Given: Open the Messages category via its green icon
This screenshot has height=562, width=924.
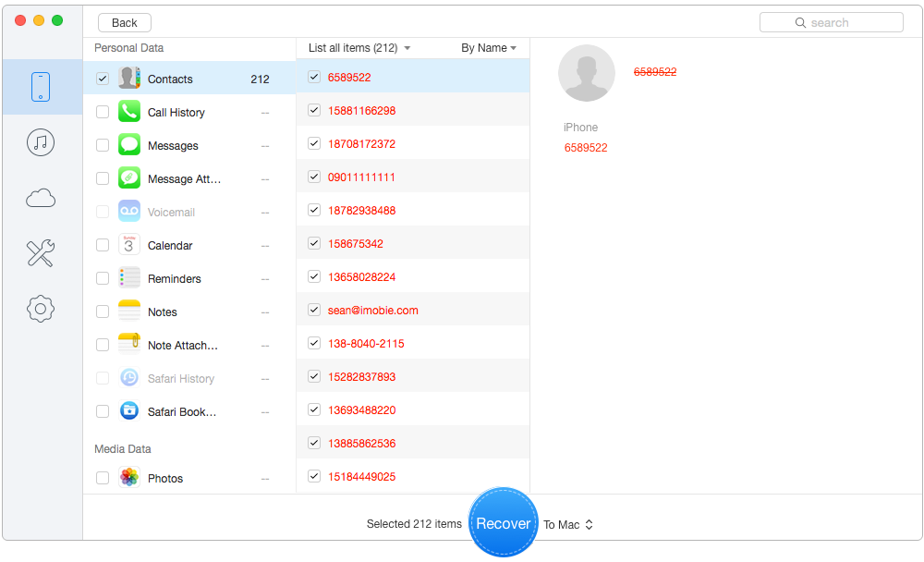Looking at the screenshot, I should pyautogui.click(x=128, y=145).
